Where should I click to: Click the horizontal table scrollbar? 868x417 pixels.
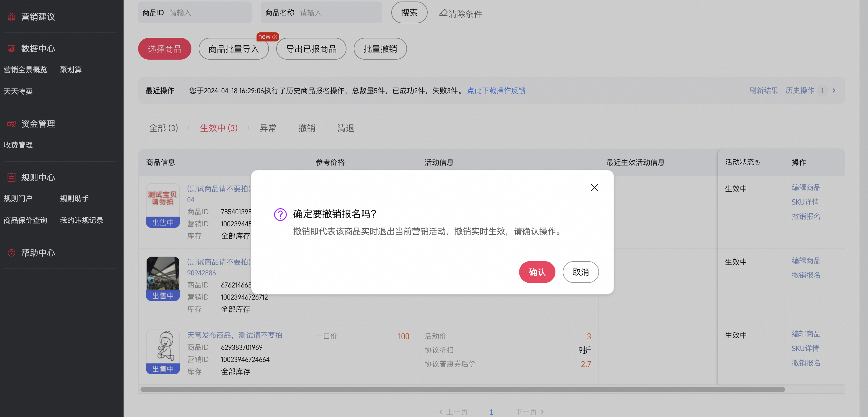tap(463, 389)
